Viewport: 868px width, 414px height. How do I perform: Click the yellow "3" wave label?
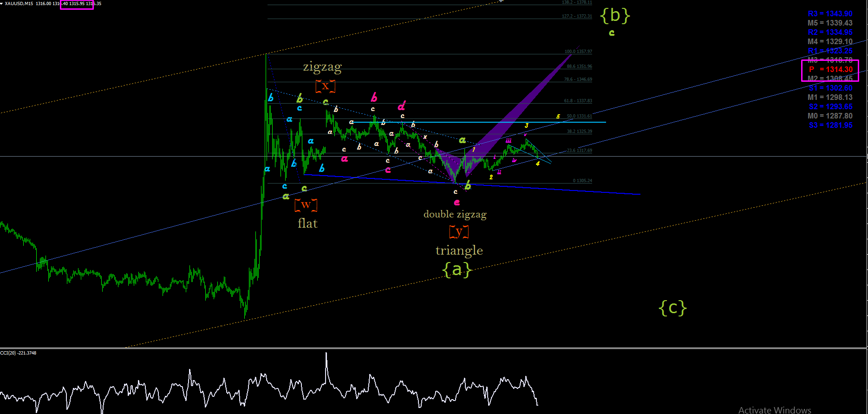(527, 125)
